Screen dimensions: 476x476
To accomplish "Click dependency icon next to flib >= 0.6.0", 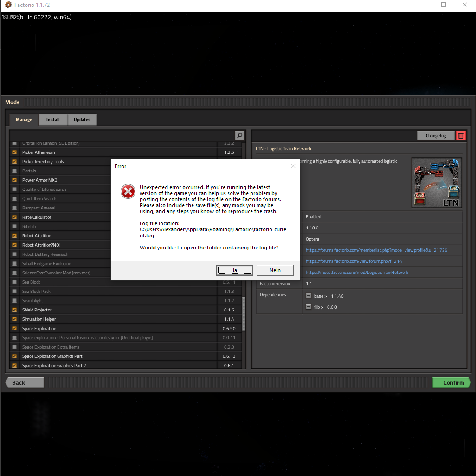I will [309, 307].
